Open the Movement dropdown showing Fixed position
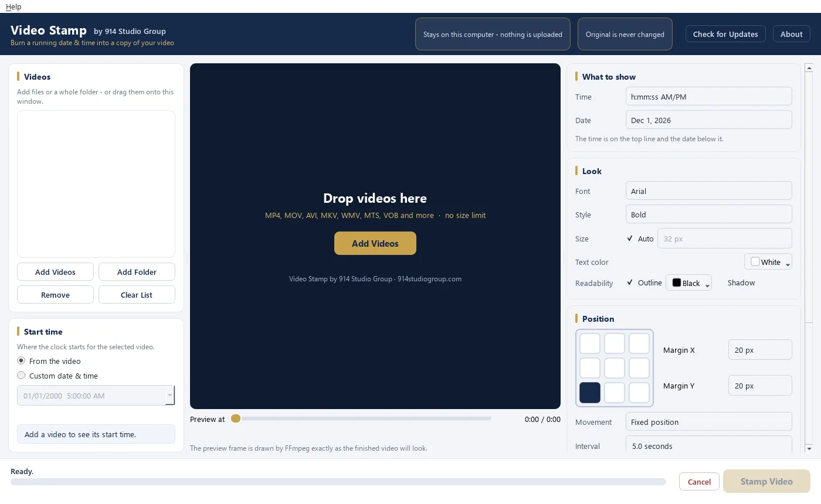Screen dimensions: 821x504 tap(709, 422)
